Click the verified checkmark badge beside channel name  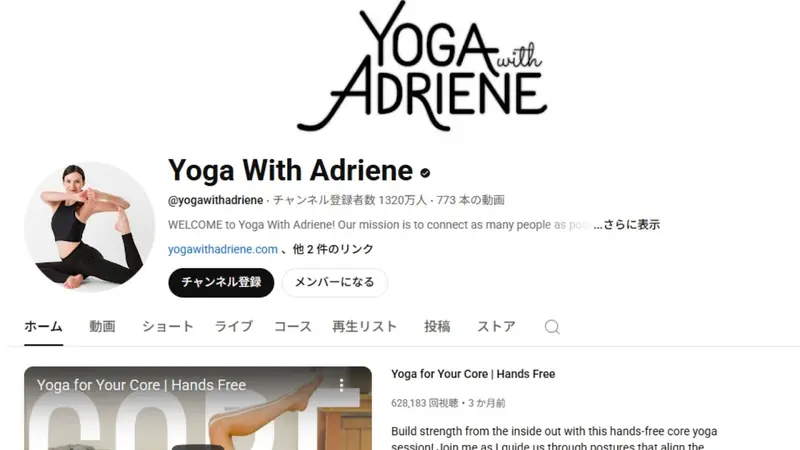(x=425, y=173)
